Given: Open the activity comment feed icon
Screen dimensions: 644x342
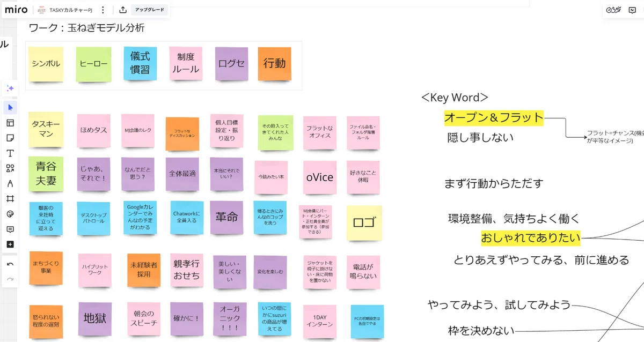Looking at the screenshot, I should coord(633,10).
